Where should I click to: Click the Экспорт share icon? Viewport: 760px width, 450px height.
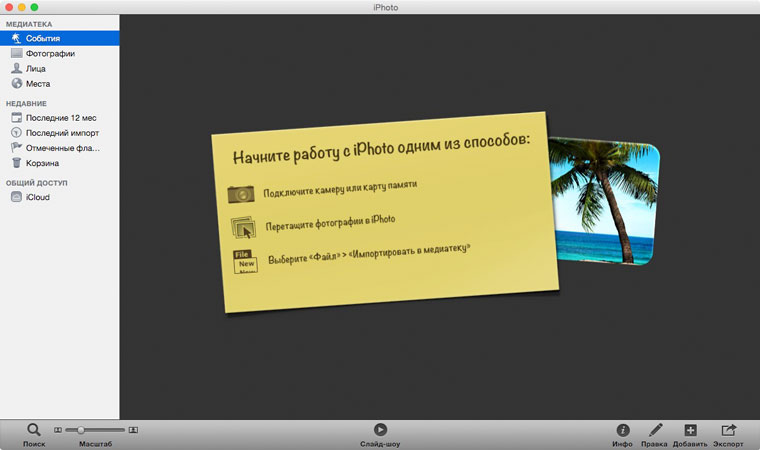tap(728, 430)
